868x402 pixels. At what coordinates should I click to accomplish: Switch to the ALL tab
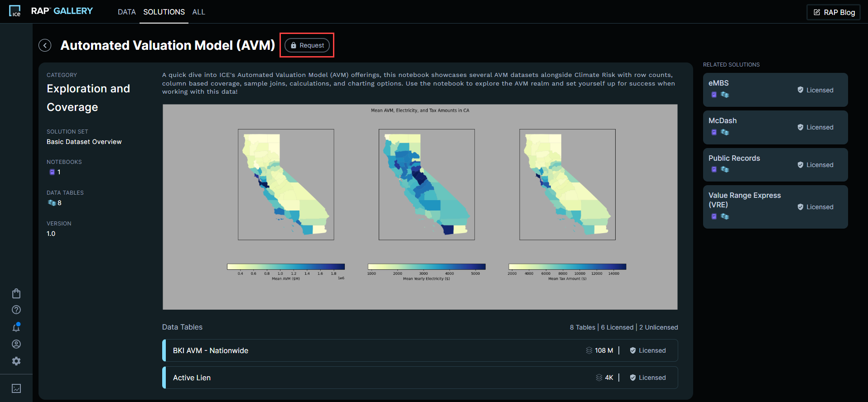[198, 12]
